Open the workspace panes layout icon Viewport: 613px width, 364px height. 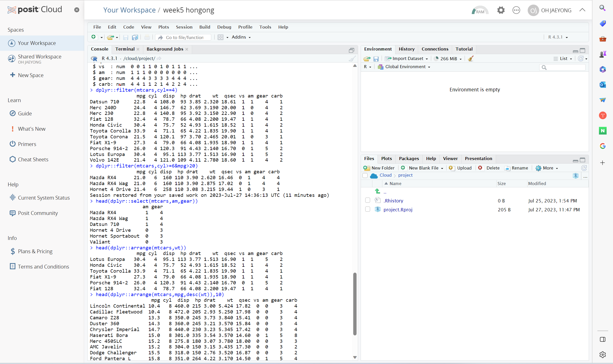221,37
